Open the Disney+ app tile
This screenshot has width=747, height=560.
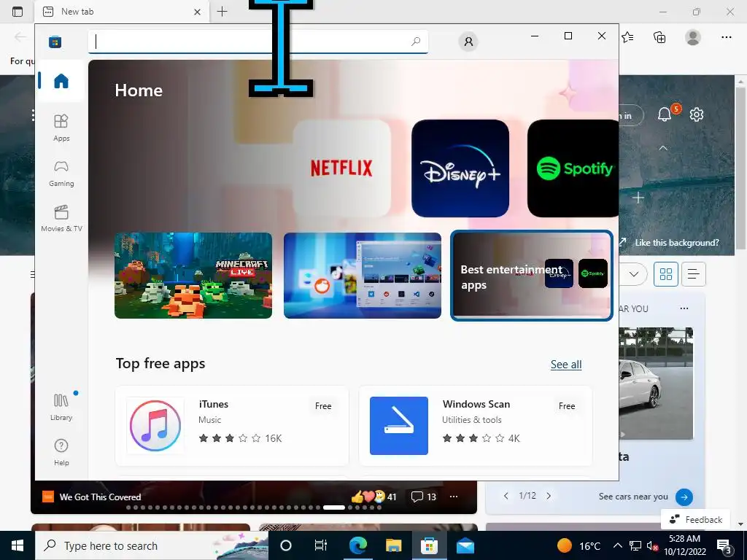460,168
